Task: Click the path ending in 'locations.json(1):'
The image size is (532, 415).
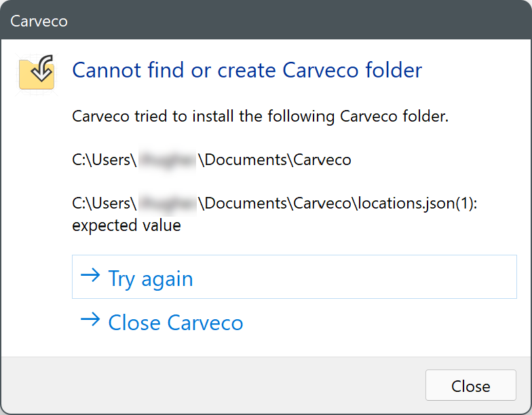Action: (274, 203)
